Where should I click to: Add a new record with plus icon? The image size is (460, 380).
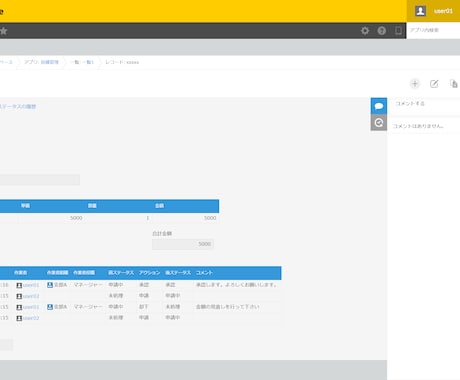pyautogui.click(x=415, y=84)
